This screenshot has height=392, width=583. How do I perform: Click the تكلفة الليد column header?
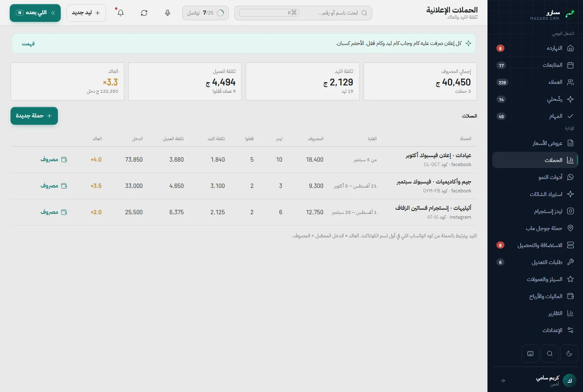[216, 139]
